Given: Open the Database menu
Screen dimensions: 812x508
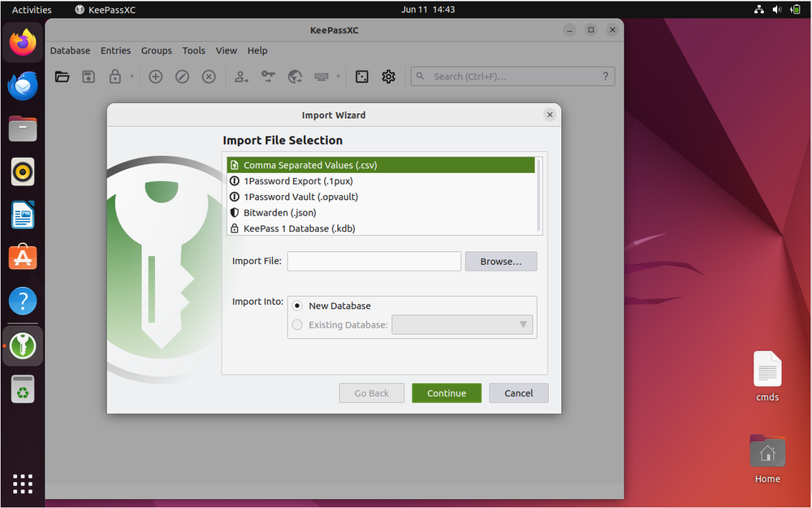Looking at the screenshot, I should 70,50.
